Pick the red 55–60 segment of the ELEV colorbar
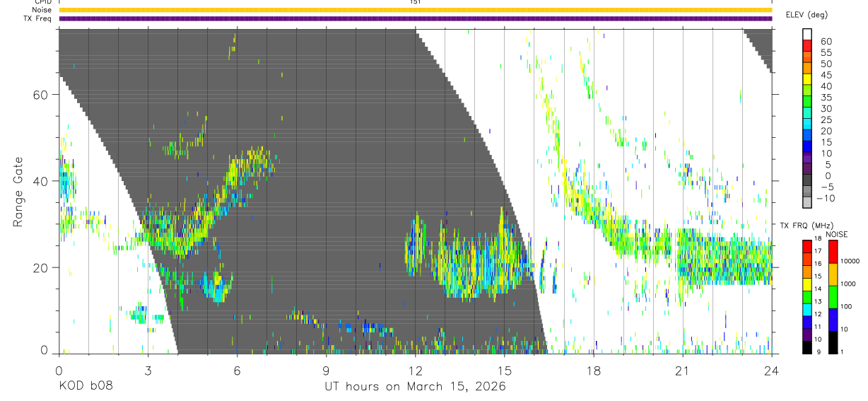868x401 pixels. (x=807, y=46)
